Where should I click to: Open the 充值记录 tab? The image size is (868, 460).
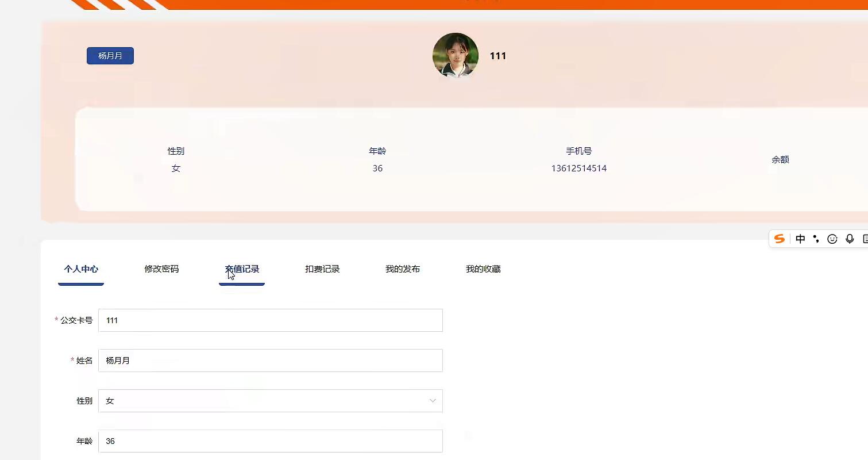241,269
